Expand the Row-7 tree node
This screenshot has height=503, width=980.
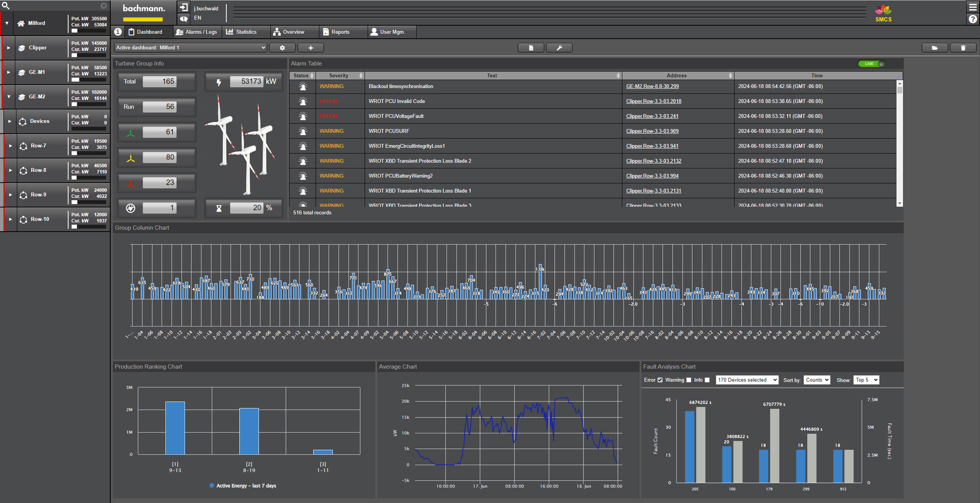coord(10,146)
